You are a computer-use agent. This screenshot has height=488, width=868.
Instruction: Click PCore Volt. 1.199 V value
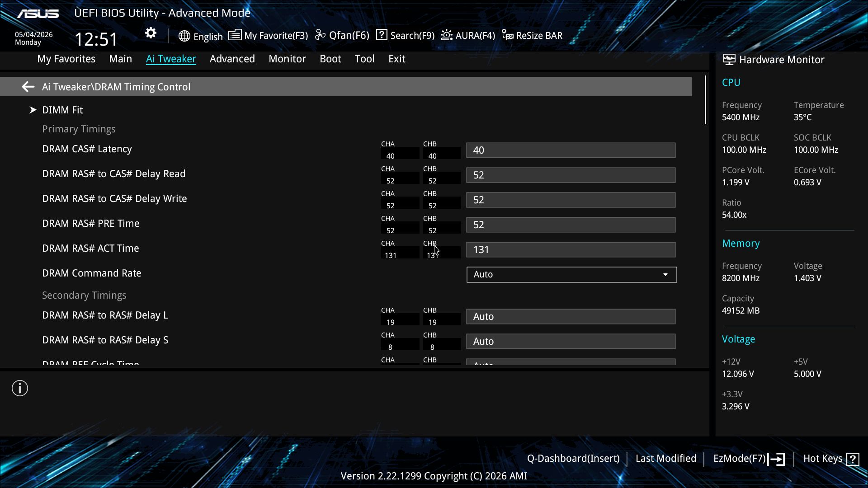(x=736, y=183)
